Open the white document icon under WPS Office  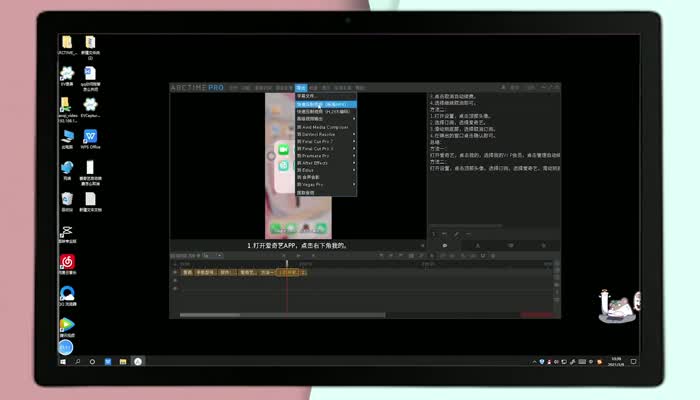[x=90, y=172]
